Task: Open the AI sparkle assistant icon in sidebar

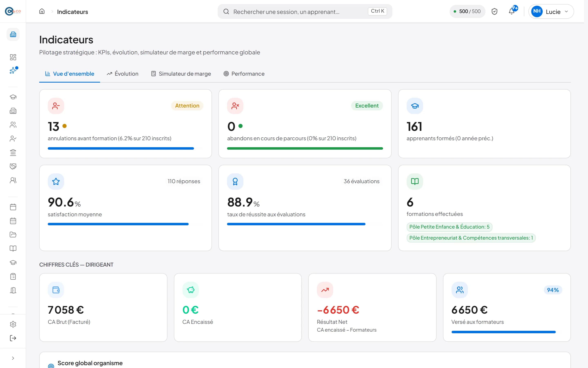Action: 13,71
